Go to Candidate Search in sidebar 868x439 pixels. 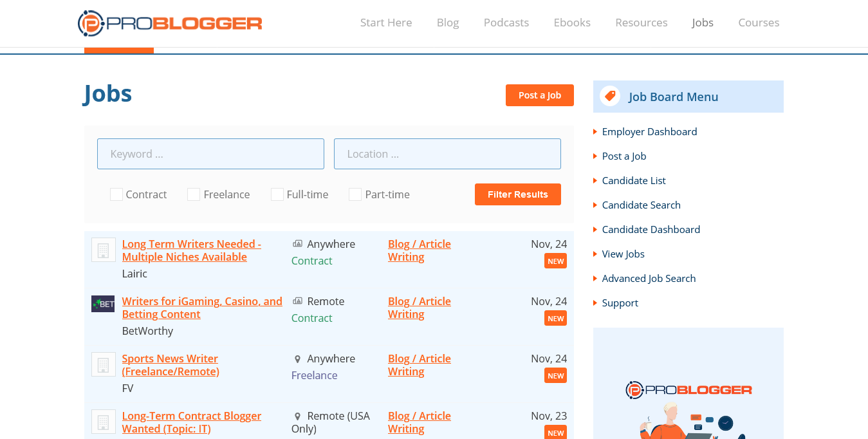[642, 205]
